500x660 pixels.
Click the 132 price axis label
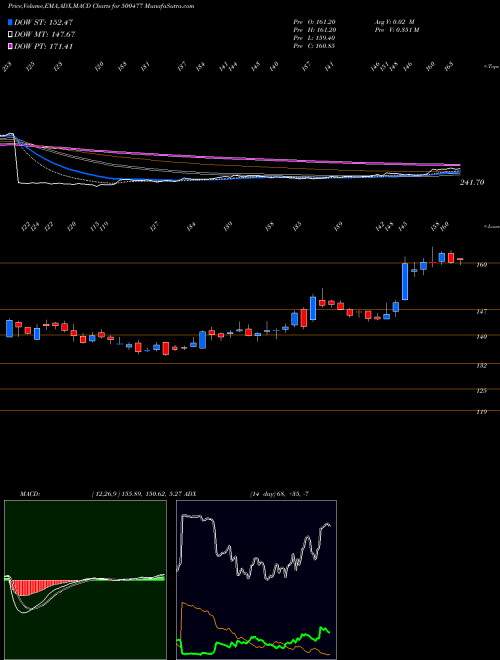click(482, 366)
